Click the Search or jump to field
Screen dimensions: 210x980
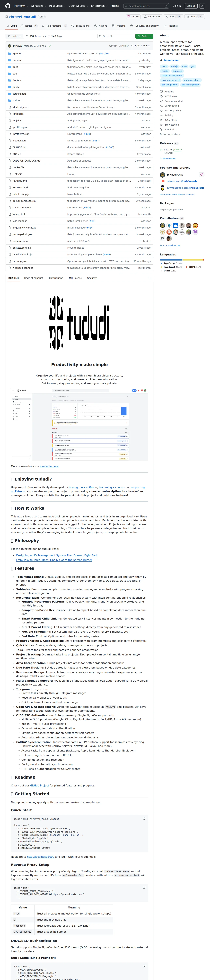(x=146, y=6)
